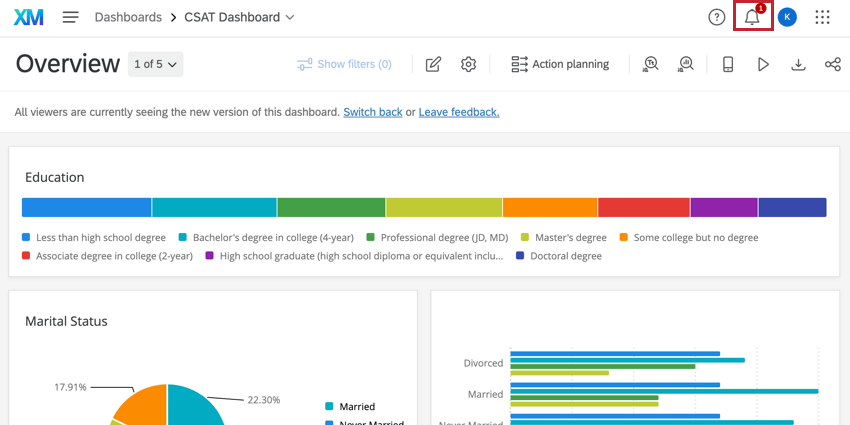
Task: Click the share dashboard icon
Action: tap(832, 64)
